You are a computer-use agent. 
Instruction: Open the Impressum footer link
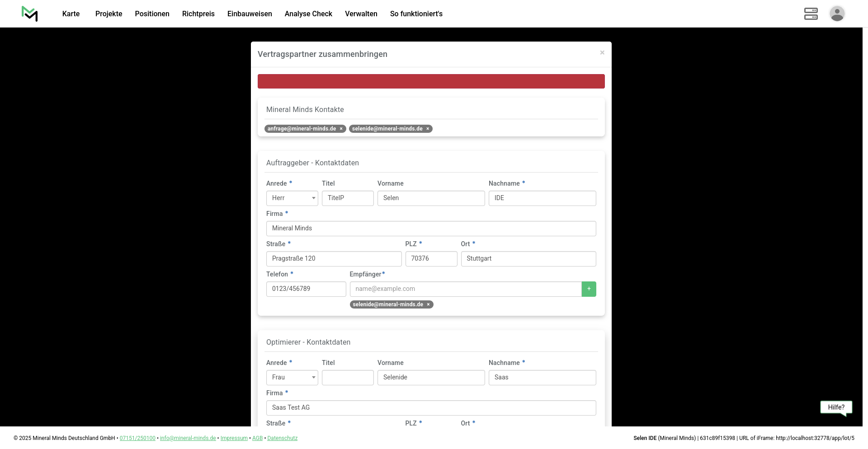(234, 438)
